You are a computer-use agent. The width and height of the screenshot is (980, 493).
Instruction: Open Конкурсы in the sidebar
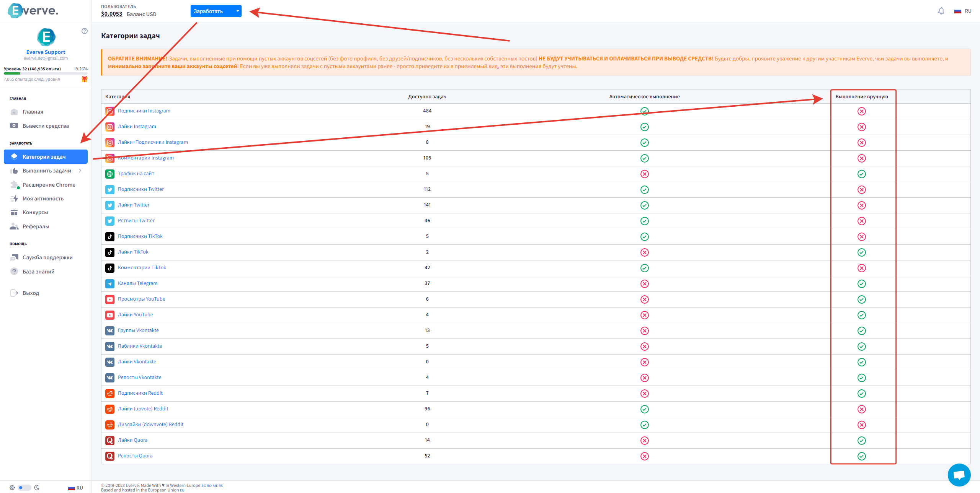[x=46, y=212]
